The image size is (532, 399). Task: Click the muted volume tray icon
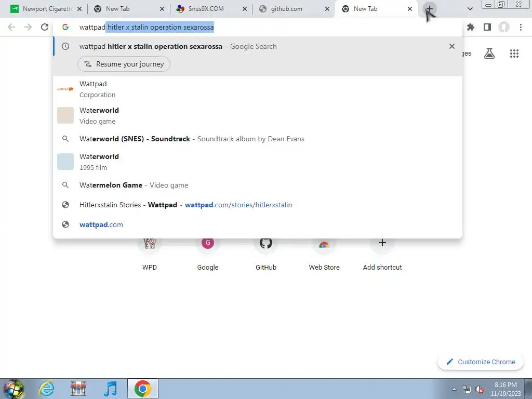click(x=480, y=389)
